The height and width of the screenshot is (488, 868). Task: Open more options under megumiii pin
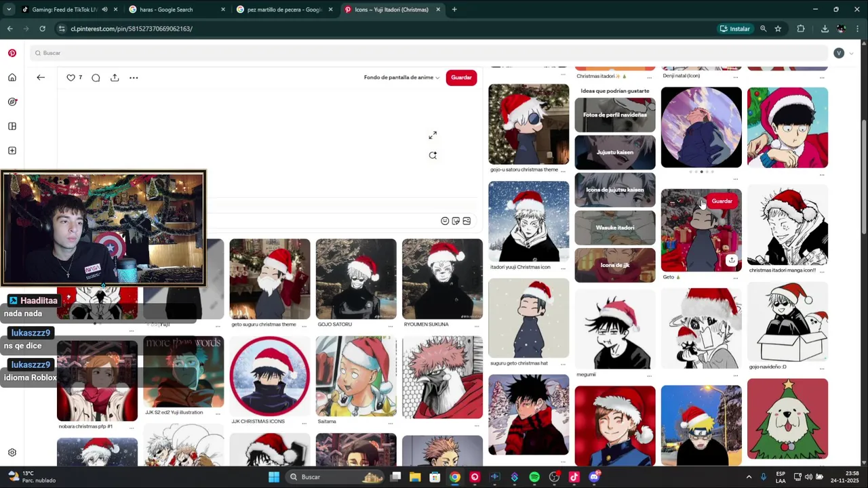click(x=649, y=376)
